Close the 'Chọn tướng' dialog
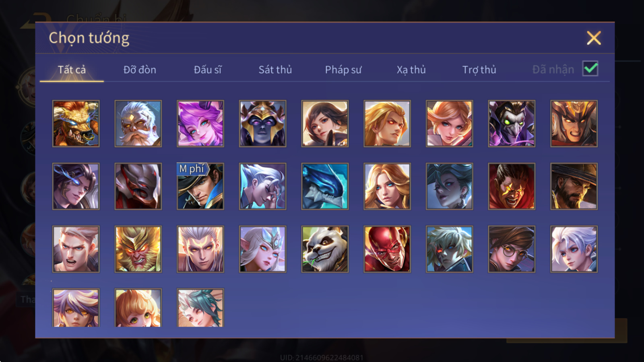Image resolution: width=644 pixels, height=362 pixels. [594, 38]
